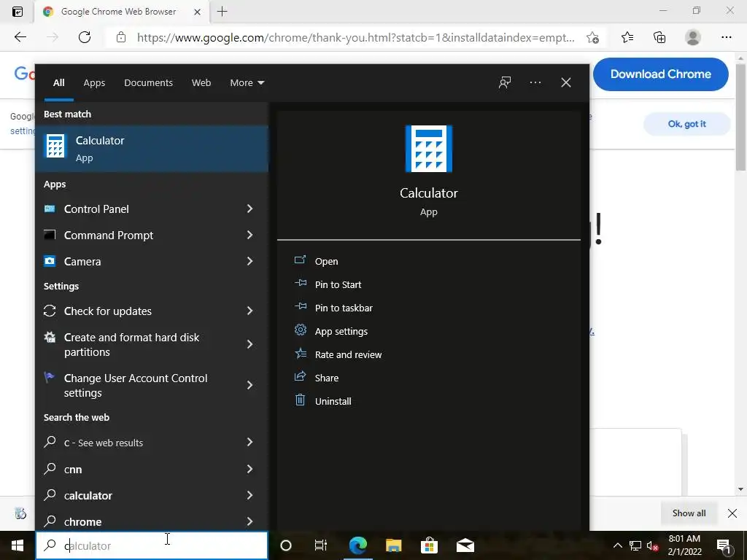Image resolution: width=747 pixels, height=560 pixels.
Task: Click the network icon in system tray
Action: pos(635,545)
